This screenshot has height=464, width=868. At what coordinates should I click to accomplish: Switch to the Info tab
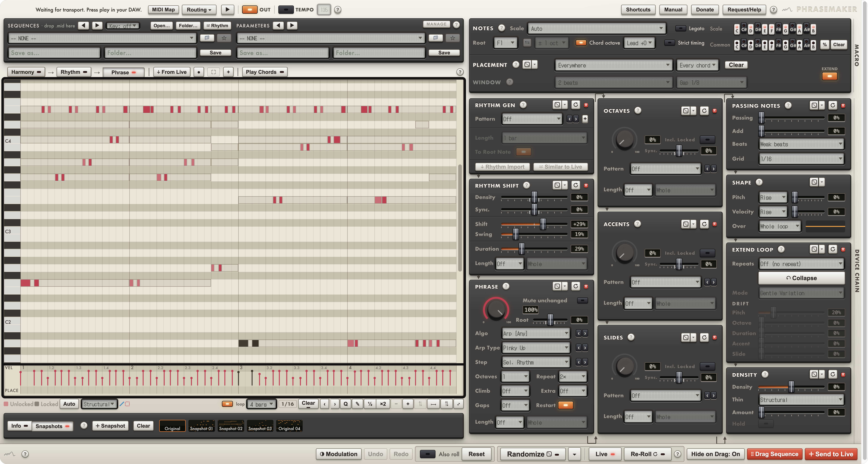coord(20,426)
